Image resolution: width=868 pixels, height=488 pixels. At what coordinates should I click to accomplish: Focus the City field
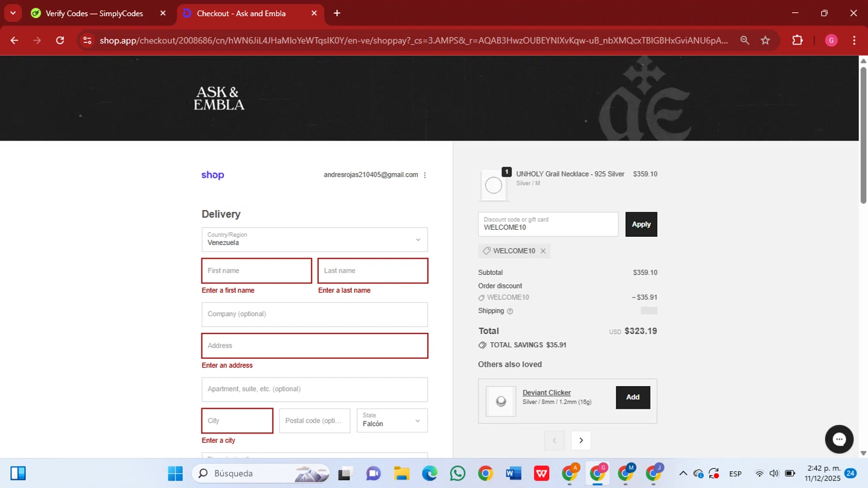coord(237,421)
